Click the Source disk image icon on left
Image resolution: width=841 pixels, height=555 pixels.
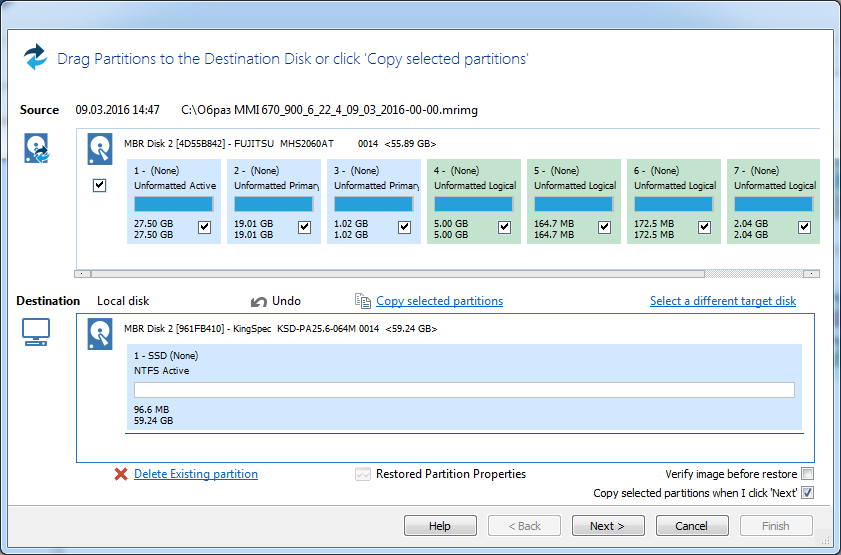click(37, 149)
